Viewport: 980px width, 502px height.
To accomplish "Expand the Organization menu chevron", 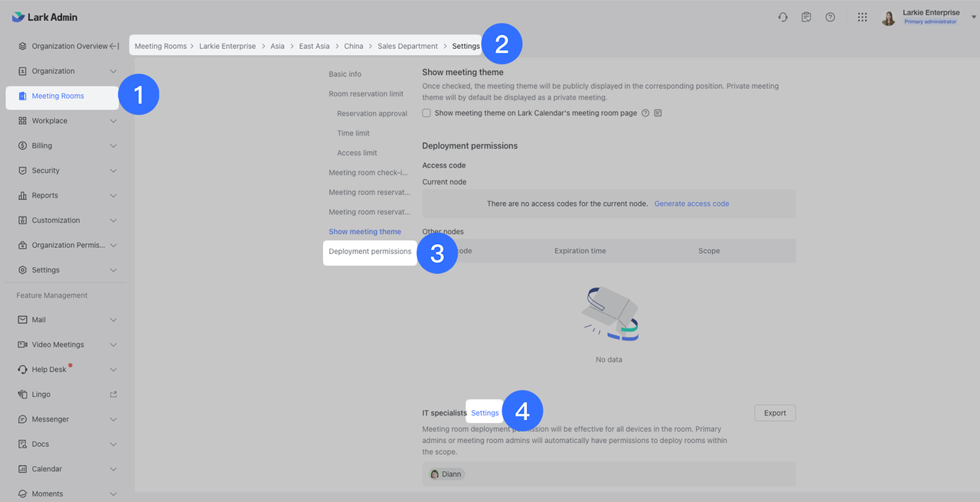I will pos(113,71).
